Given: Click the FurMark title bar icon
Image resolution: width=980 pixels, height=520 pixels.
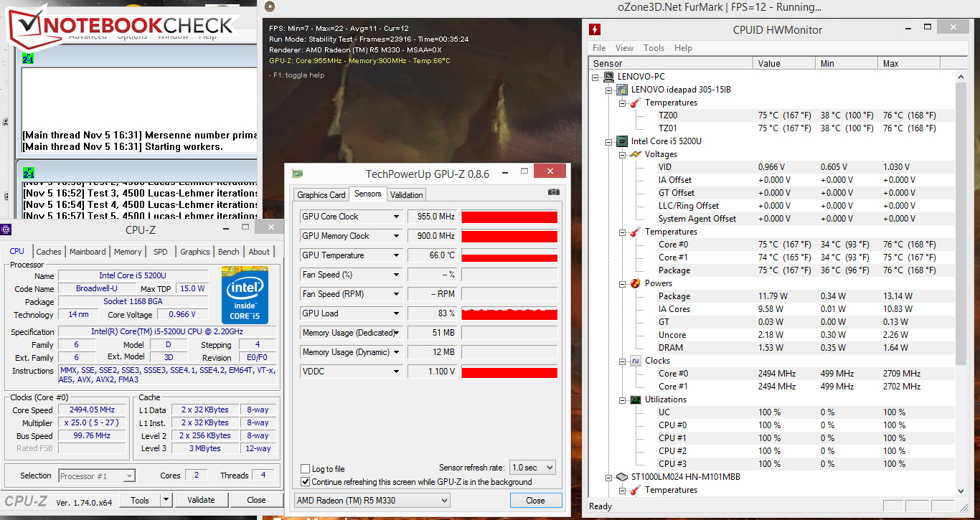Looking at the screenshot, I should point(269,6).
